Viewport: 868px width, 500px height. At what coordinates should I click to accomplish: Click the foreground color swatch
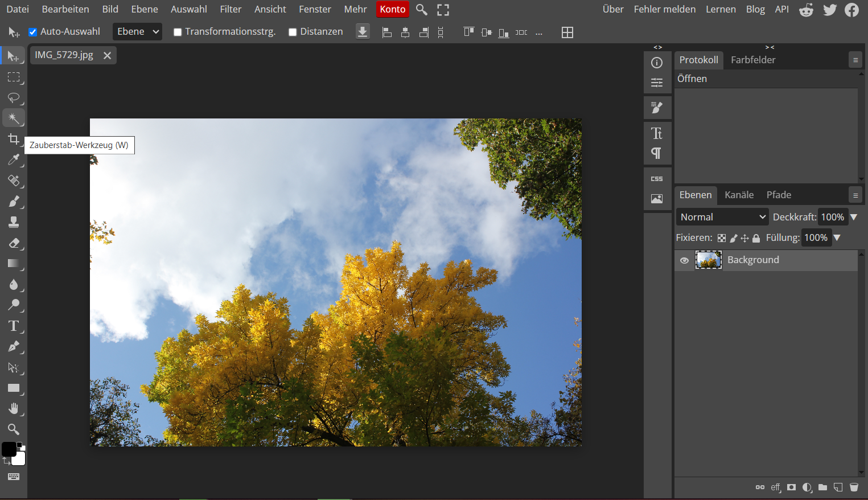[x=8, y=449]
